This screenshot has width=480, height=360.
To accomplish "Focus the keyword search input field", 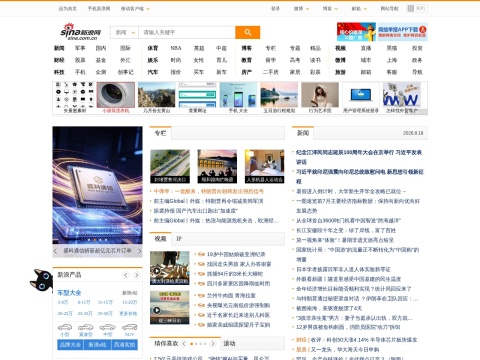I will point(187,32).
